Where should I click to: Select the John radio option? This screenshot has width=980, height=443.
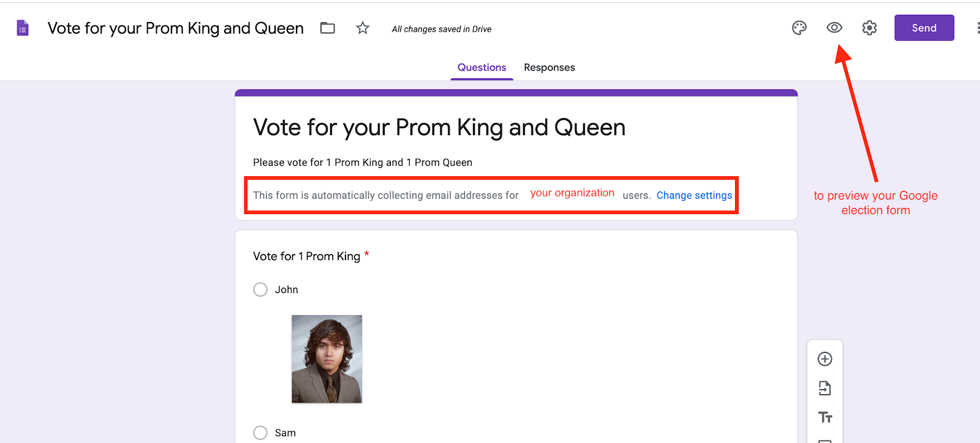point(260,289)
